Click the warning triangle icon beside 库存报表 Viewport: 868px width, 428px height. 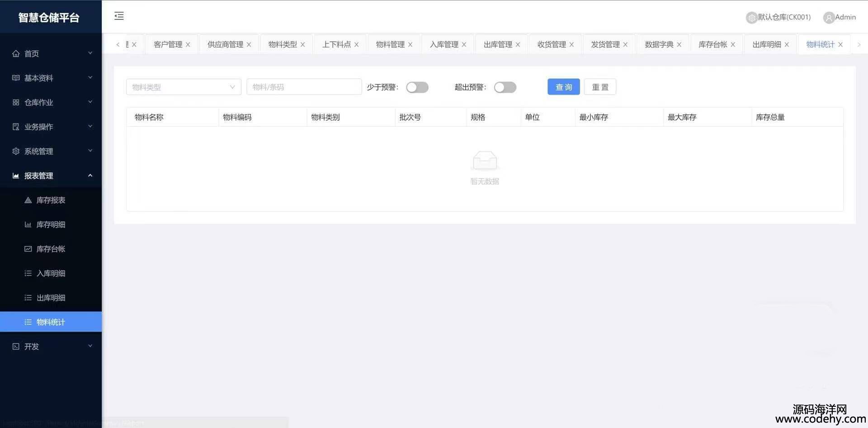click(28, 200)
